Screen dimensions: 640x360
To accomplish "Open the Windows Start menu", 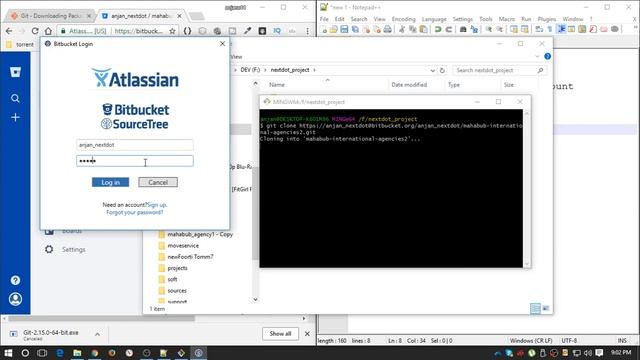I will [8, 353].
